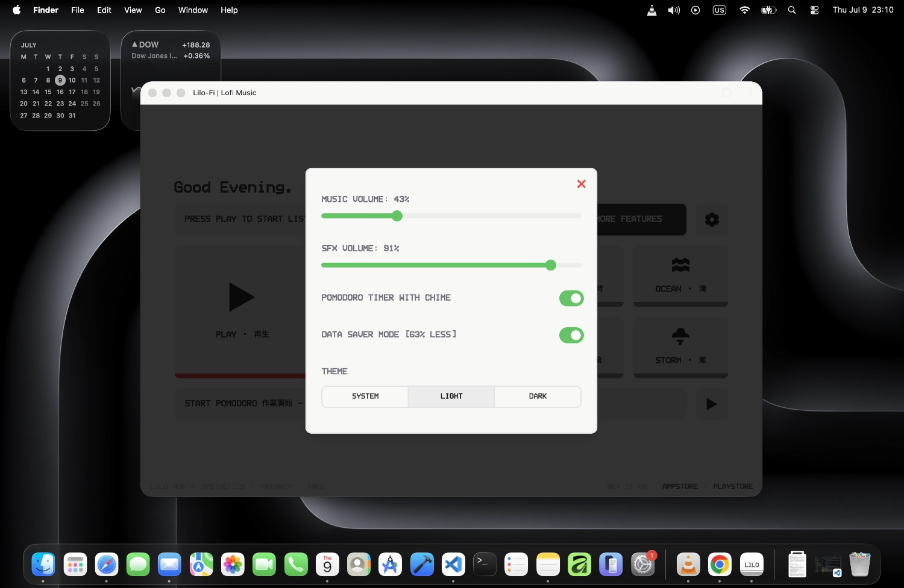Open the Appstore link in footer
The width and height of the screenshot is (904, 588).
(680, 486)
